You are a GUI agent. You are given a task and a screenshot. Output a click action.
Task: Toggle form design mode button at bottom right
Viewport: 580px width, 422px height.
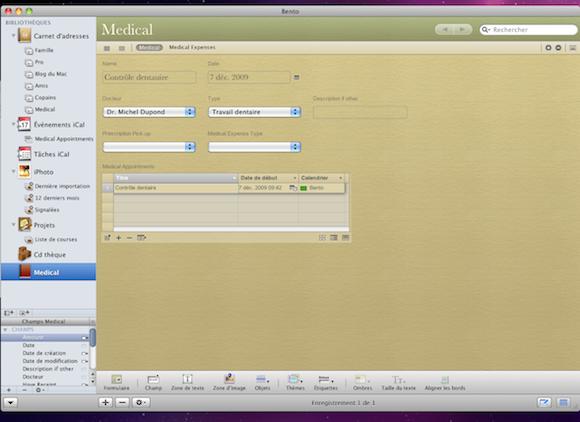click(x=544, y=402)
